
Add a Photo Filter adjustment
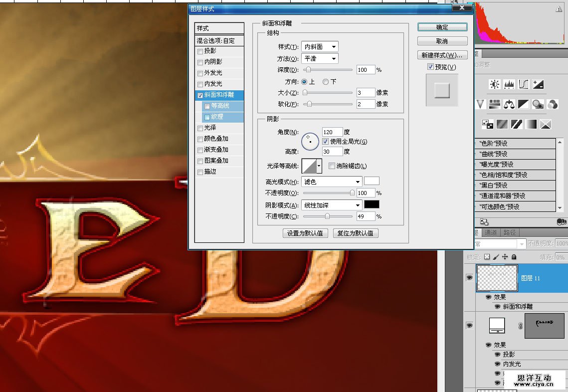pyautogui.click(x=538, y=104)
